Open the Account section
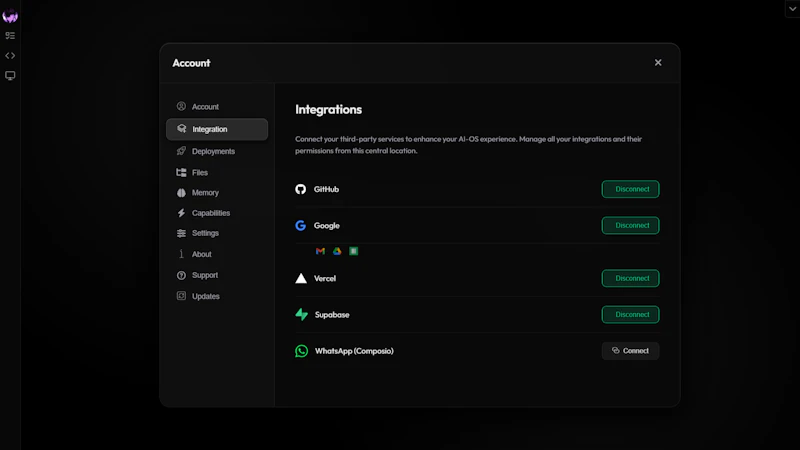The height and width of the screenshot is (450, 800). [x=217, y=107]
